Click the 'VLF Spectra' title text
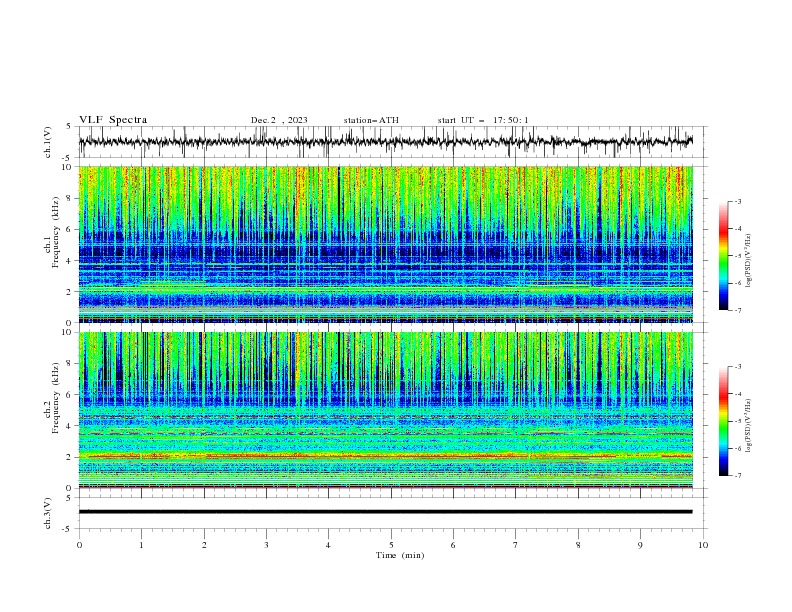The image size is (792, 612). (x=113, y=120)
